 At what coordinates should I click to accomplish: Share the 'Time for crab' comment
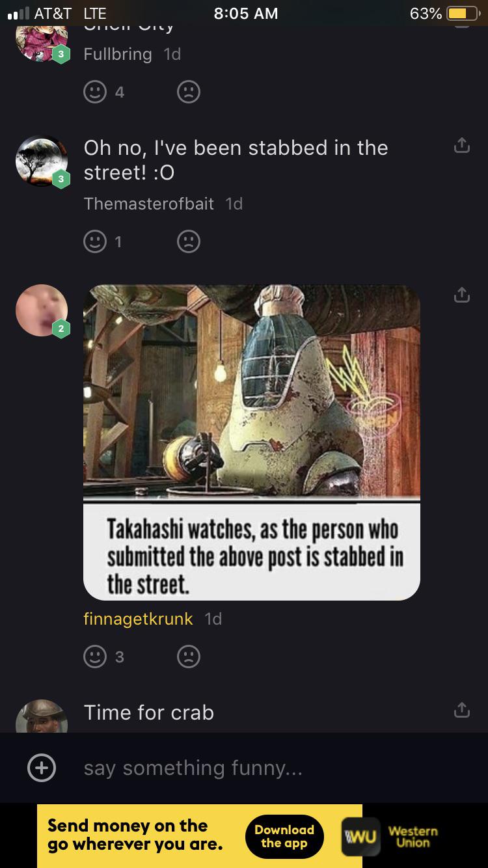coord(461,710)
